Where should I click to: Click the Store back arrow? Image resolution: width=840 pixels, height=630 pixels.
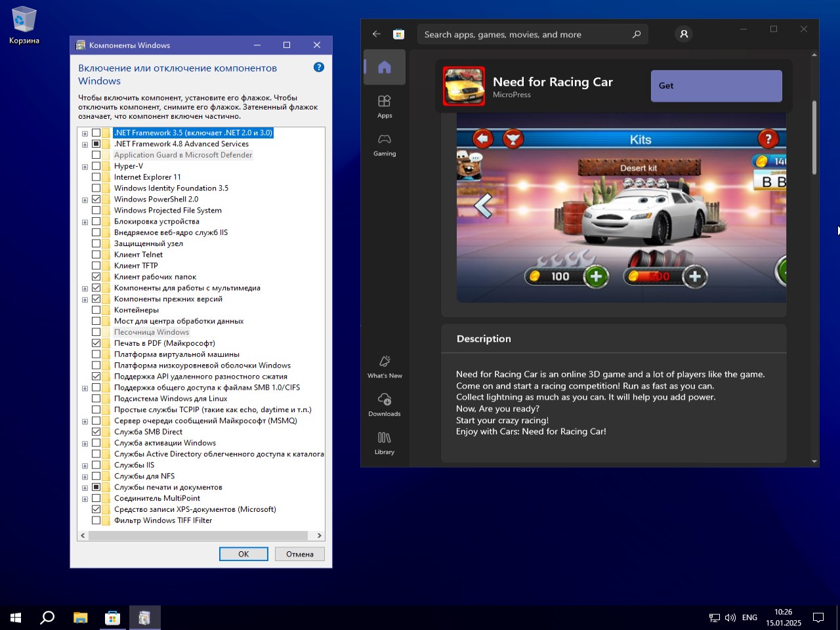point(376,34)
